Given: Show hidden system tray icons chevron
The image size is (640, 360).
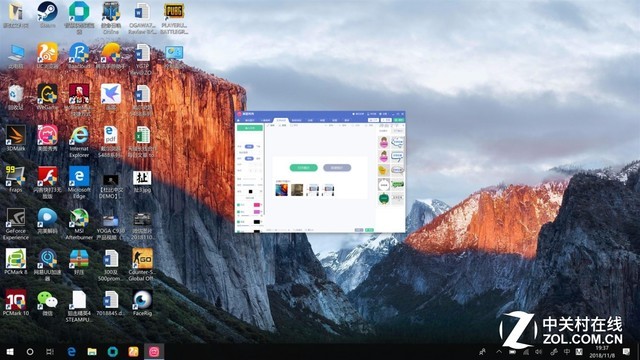Looking at the screenshot, I should 499,351.
